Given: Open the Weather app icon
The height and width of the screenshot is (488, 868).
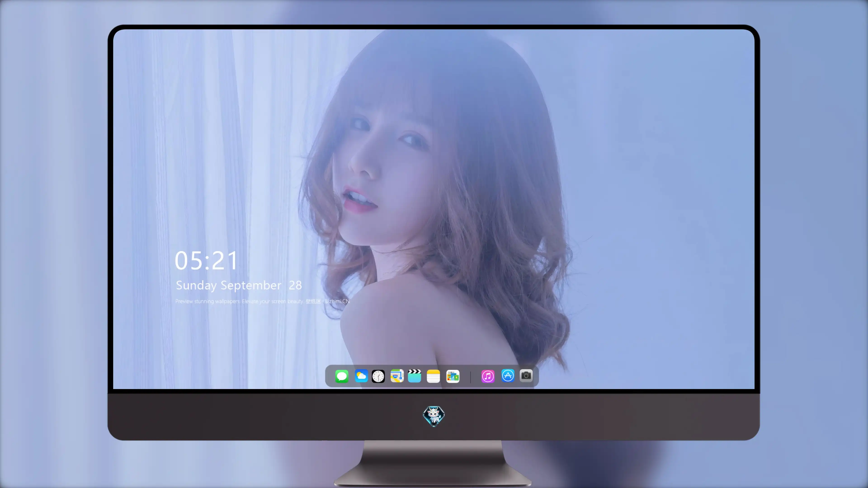Looking at the screenshot, I should coord(361,376).
